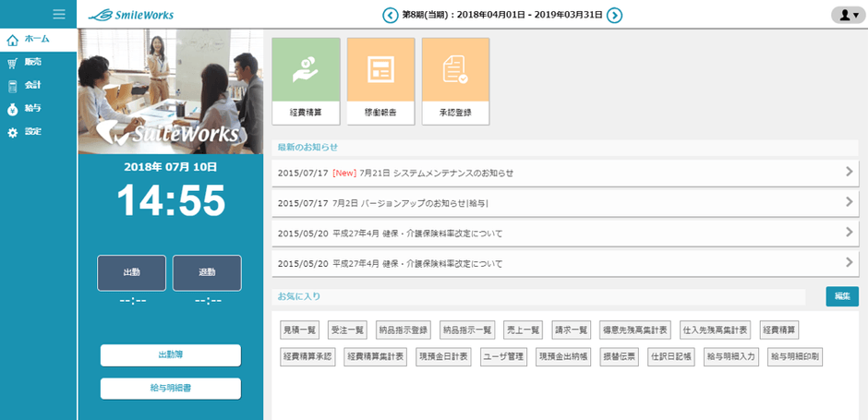Open 会計 sidebar menu
The height and width of the screenshot is (420, 868).
(37, 85)
